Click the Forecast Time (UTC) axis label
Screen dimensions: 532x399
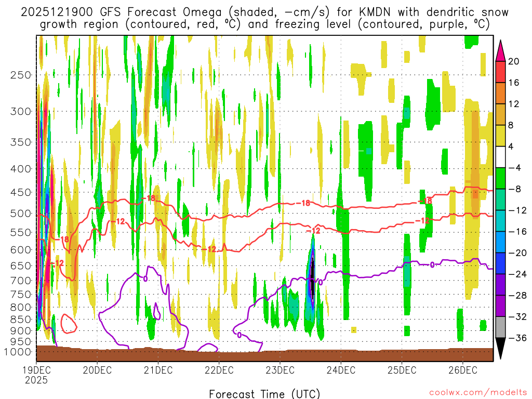click(x=264, y=394)
